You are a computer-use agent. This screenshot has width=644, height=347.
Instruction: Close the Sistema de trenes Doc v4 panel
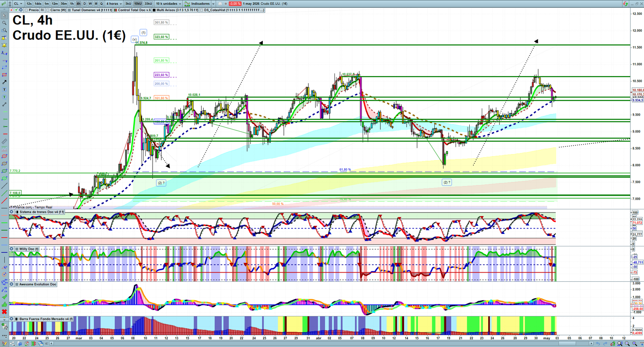(12, 212)
